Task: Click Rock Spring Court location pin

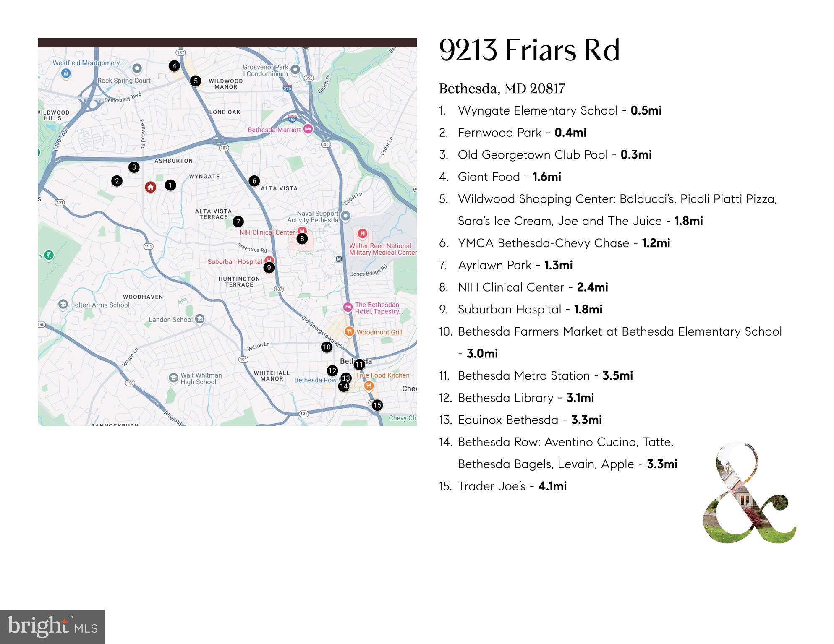Action: (137, 68)
